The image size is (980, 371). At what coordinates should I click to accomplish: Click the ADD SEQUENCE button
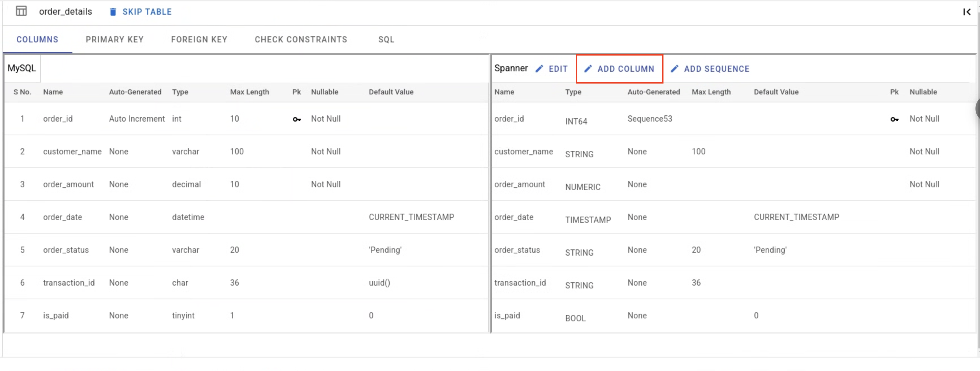(710, 69)
